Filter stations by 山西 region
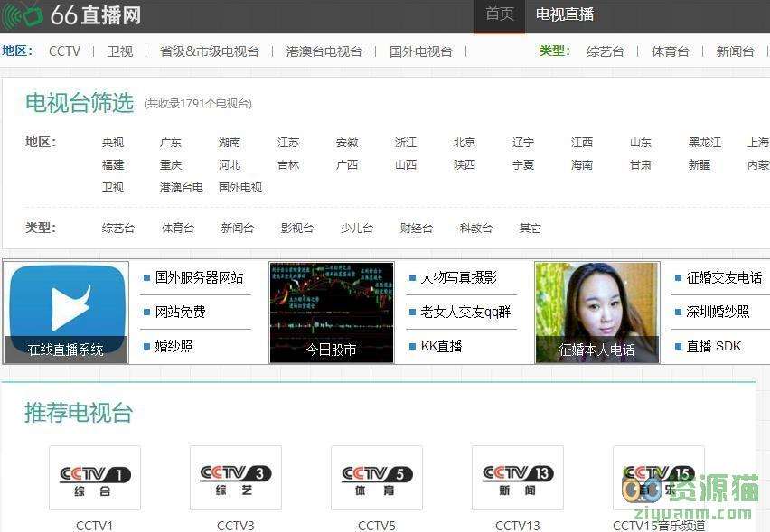Screen dimensions: 770x532 click(406, 165)
